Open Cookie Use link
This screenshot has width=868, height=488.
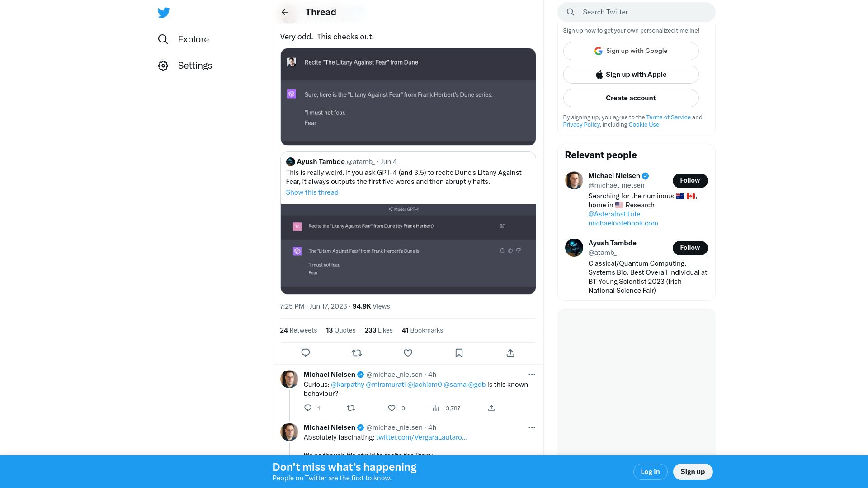pos(644,125)
